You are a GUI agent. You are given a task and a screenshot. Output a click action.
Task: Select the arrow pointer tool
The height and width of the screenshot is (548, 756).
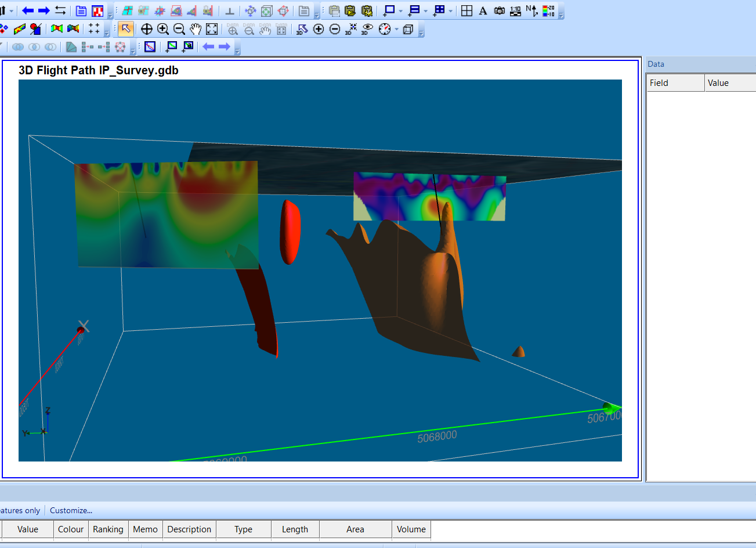(x=125, y=29)
